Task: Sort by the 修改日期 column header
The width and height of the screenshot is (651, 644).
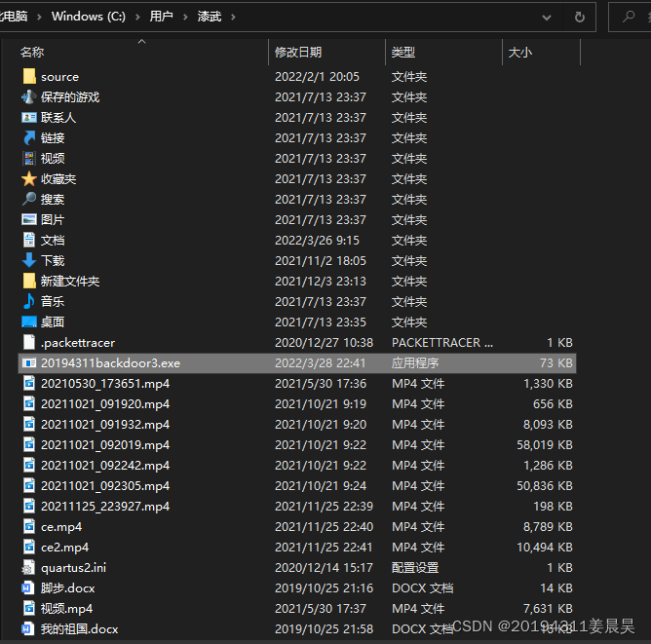Action: [x=298, y=53]
